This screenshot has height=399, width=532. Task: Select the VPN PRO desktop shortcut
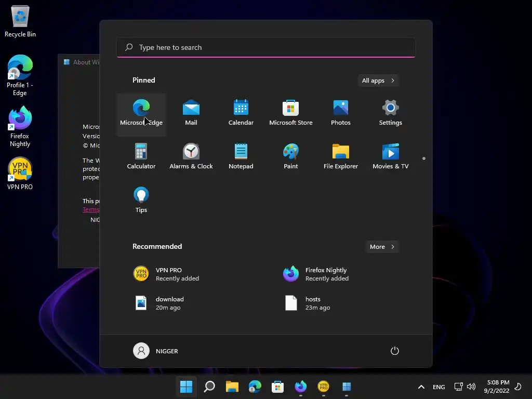coord(20,173)
